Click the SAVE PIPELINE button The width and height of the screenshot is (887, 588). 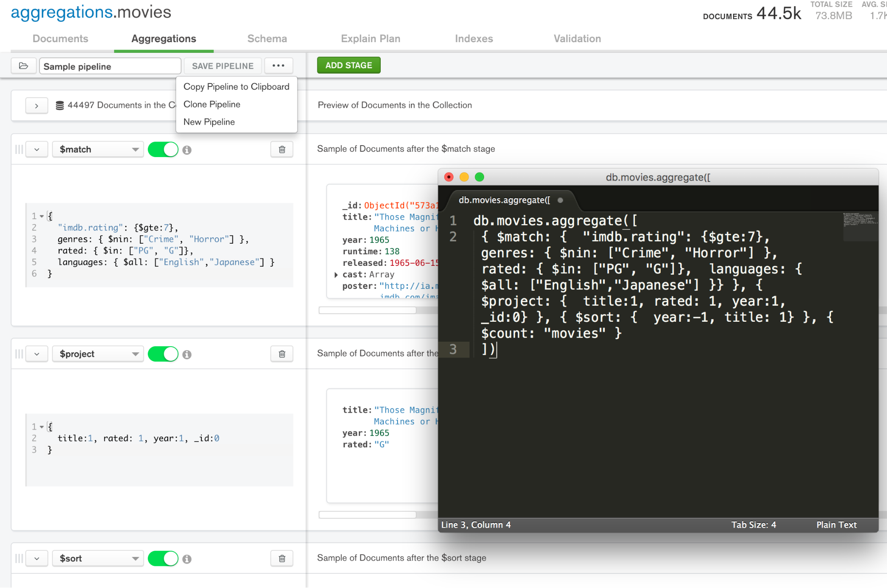(222, 65)
